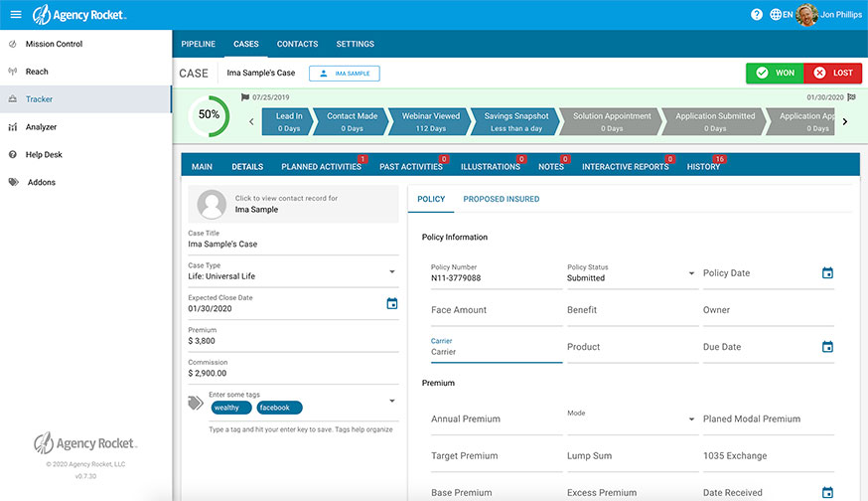Open Due Date calendar icon
The height and width of the screenshot is (501, 868).
pyautogui.click(x=827, y=347)
